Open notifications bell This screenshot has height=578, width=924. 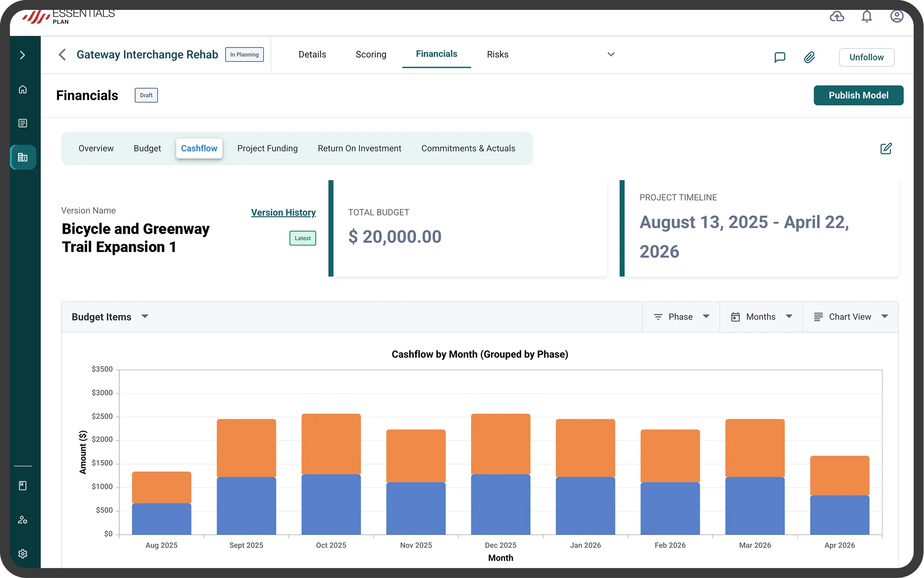[867, 16]
